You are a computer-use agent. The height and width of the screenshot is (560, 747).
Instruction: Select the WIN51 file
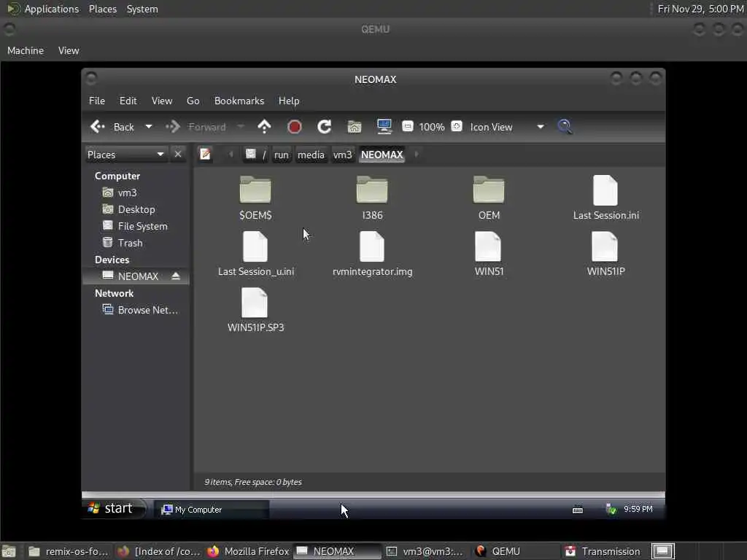[489, 253]
